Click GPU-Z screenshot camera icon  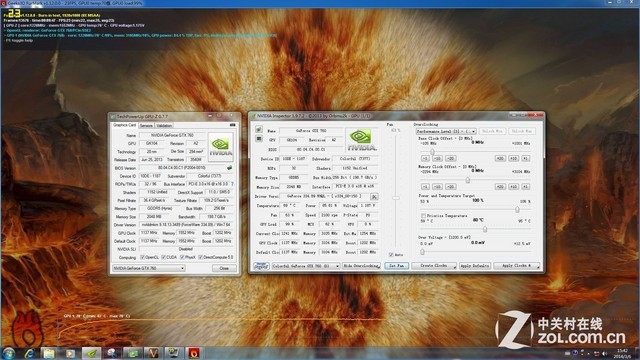pos(233,125)
